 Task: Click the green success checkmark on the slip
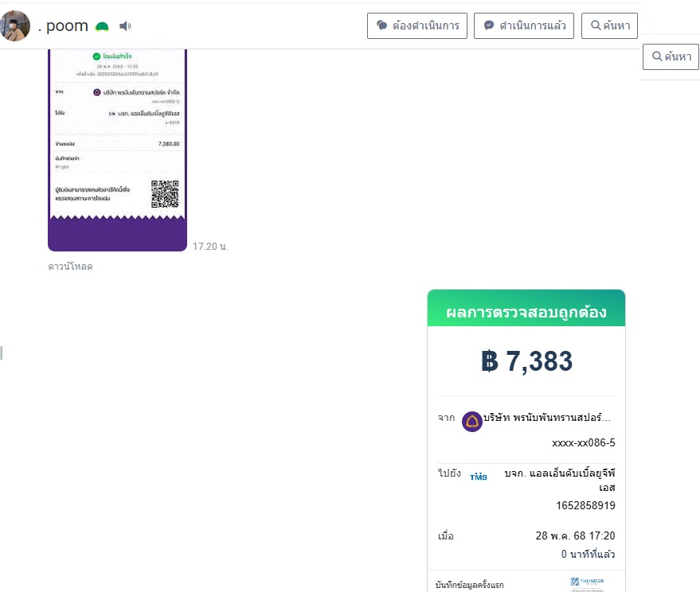(x=96, y=56)
